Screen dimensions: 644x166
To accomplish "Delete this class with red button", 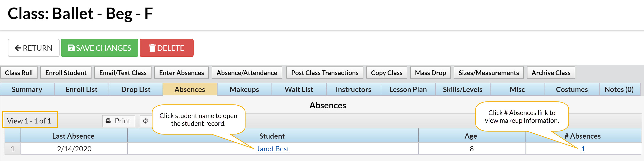I will (166, 48).
